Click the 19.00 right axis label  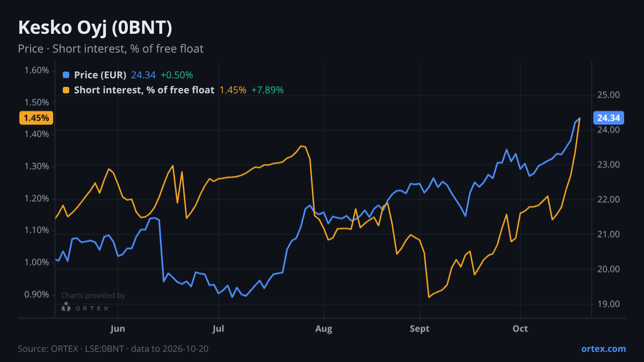pos(608,304)
